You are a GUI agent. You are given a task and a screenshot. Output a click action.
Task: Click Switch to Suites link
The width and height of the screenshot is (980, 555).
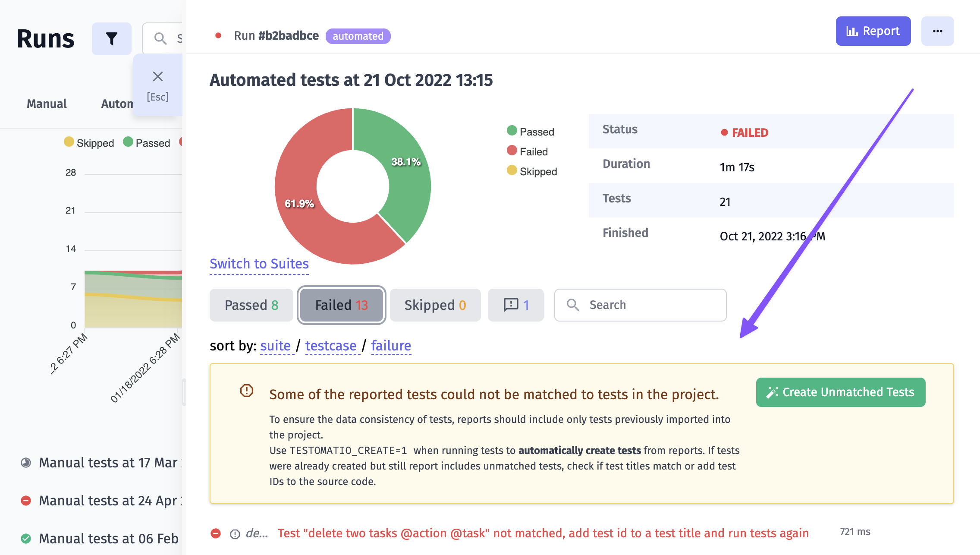(x=259, y=264)
